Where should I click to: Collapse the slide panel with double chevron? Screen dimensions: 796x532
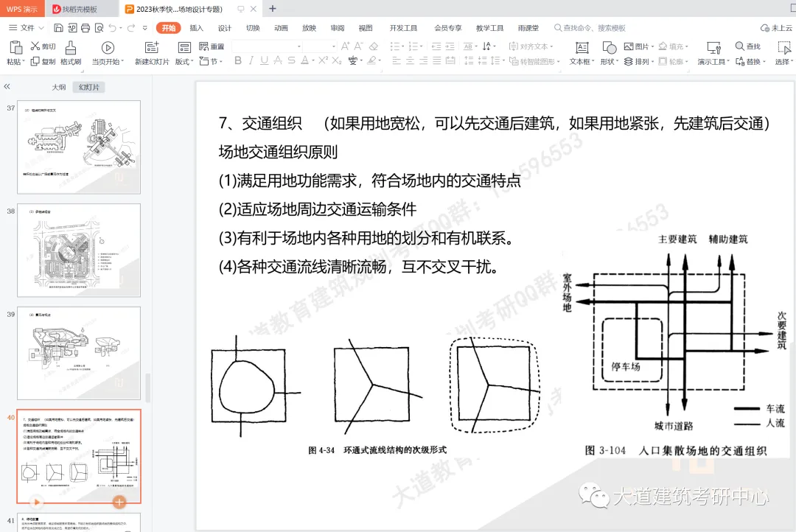pyautogui.click(x=7, y=87)
